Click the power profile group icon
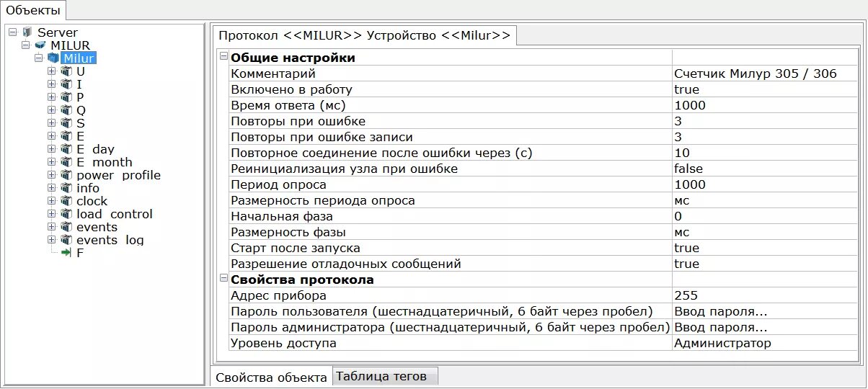The image size is (868, 389). [x=66, y=175]
